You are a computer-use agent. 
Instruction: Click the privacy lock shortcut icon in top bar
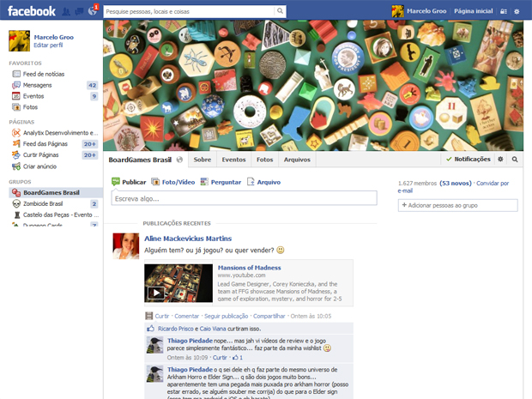coord(504,11)
